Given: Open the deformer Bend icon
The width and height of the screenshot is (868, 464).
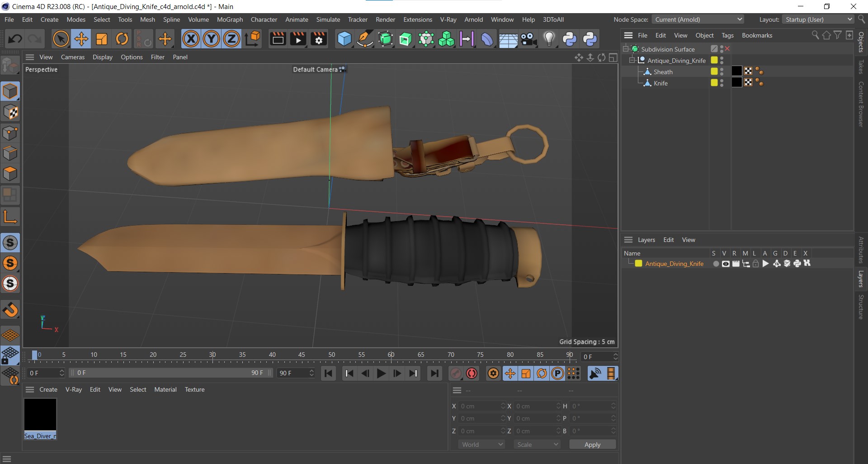Looking at the screenshot, I should pyautogui.click(x=487, y=39).
